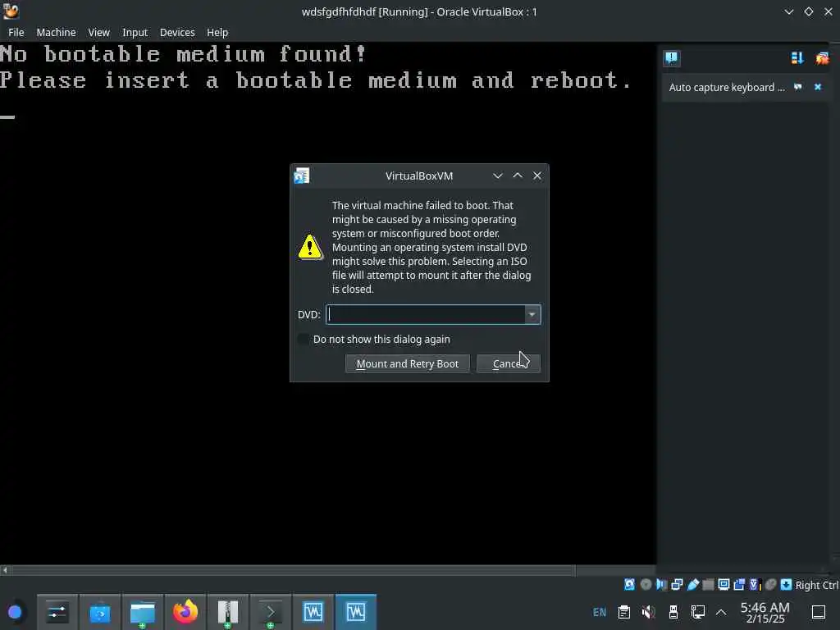
Task: Click the scrollbar left arrow
Action: 5,571
